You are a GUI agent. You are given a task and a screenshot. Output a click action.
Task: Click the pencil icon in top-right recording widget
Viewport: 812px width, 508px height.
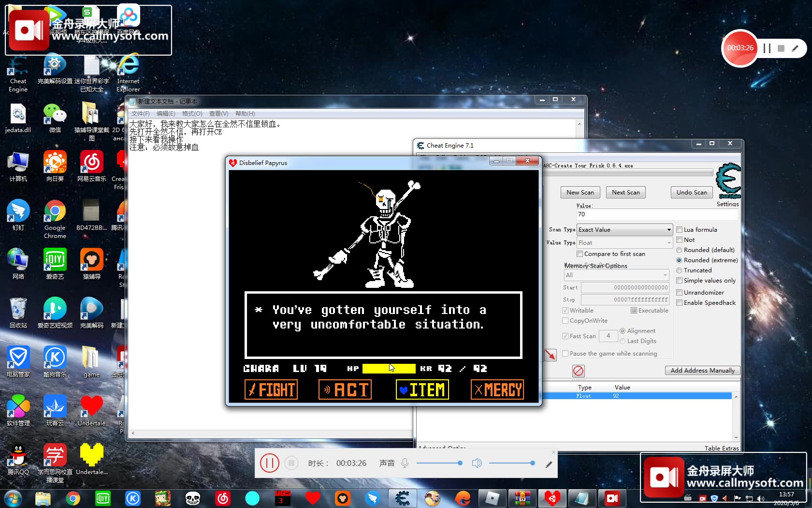tap(795, 48)
